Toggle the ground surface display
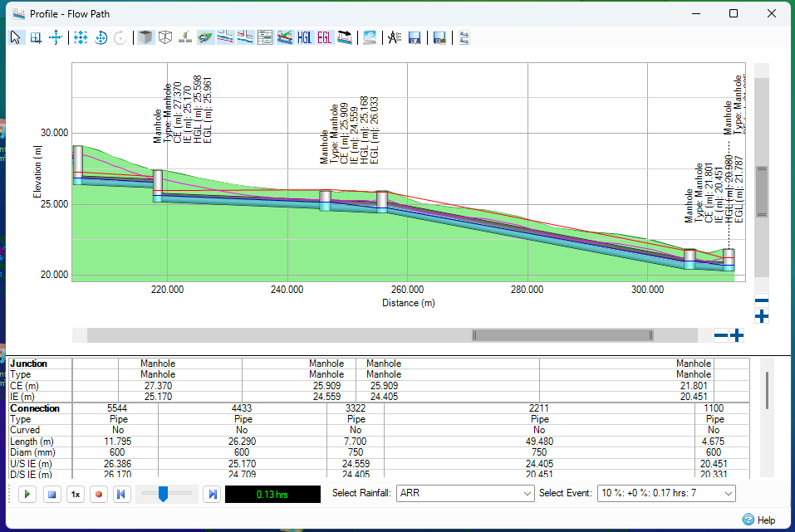 pos(205,37)
